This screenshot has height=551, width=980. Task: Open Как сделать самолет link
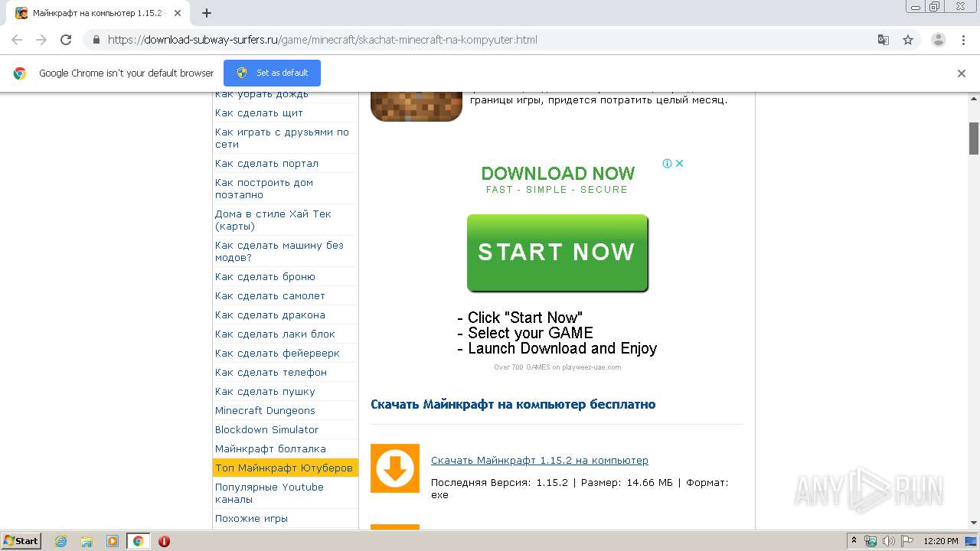[270, 295]
